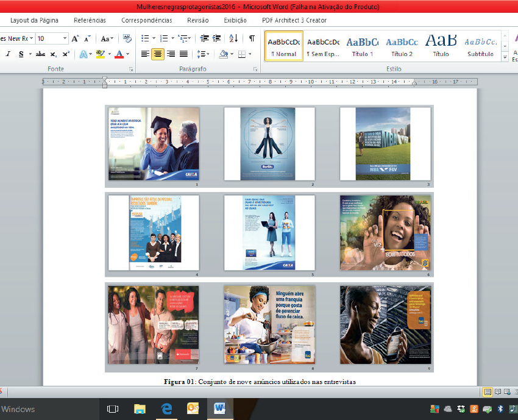Screen dimensions: 518x420
Task: Select the Subtítulo style
Action: tap(480, 46)
